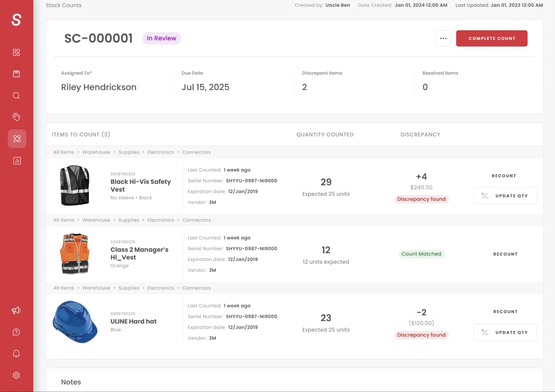Click the Notes section heading
Image resolution: width=555 pixels, height=392 pixels.
(x=71, y=382)
